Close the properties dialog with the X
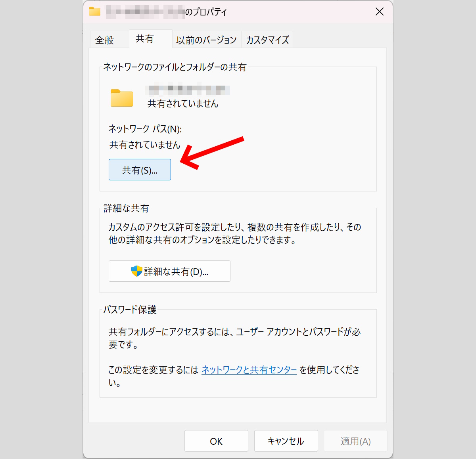This screenshot has height=459, width=476. [x=379, y=12]
